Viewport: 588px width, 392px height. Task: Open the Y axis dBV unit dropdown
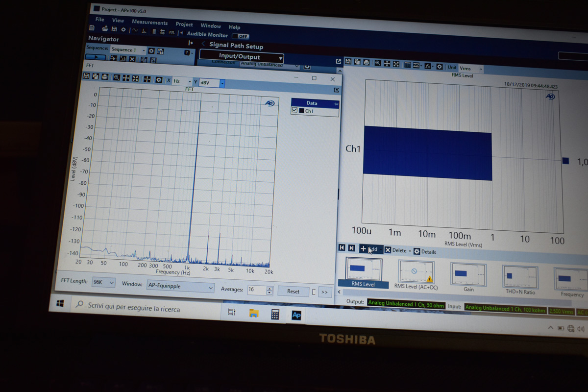coord(212,83)
